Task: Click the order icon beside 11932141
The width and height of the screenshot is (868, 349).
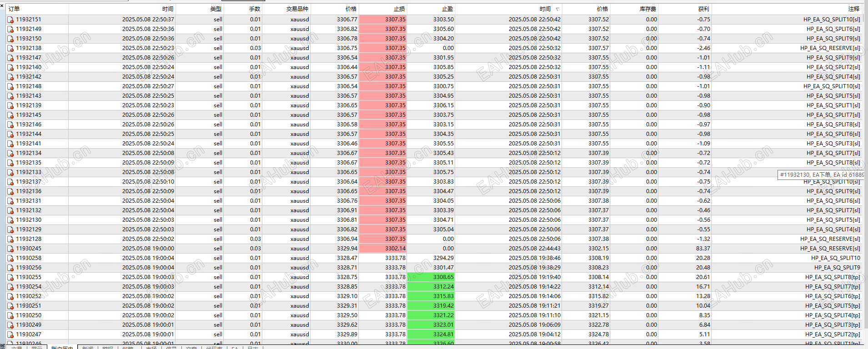Action: tap(10, 144)
